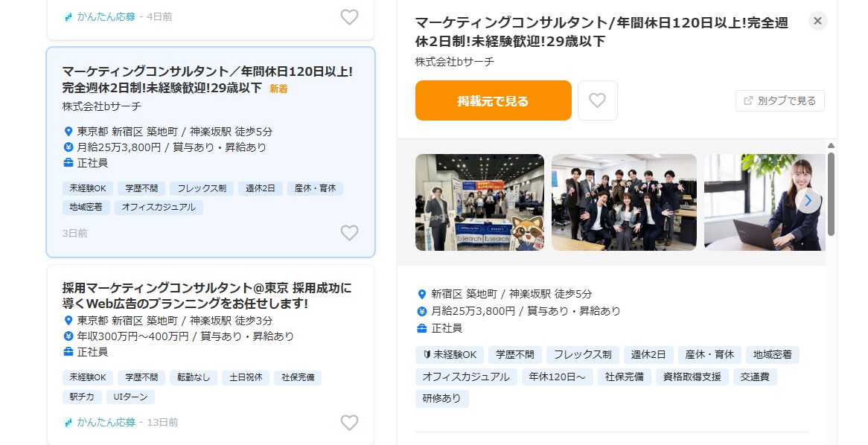Viewport: 868px width, 445px height.
Task: Click the 資格取得支援 tag
Action: click(692, 377)
